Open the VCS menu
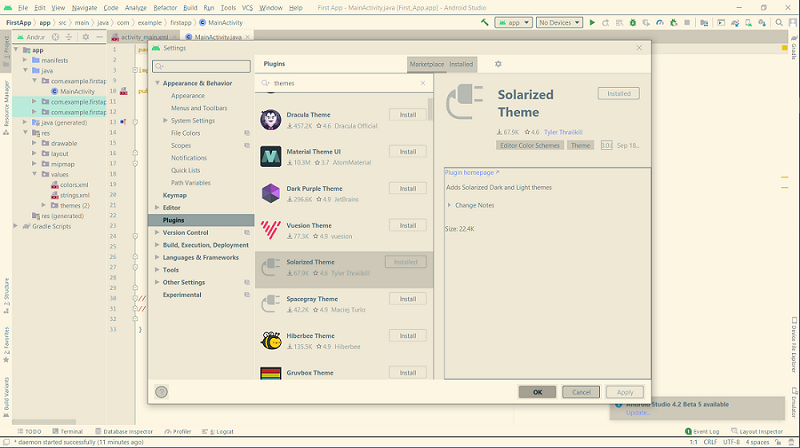 [x=247, y=8]
